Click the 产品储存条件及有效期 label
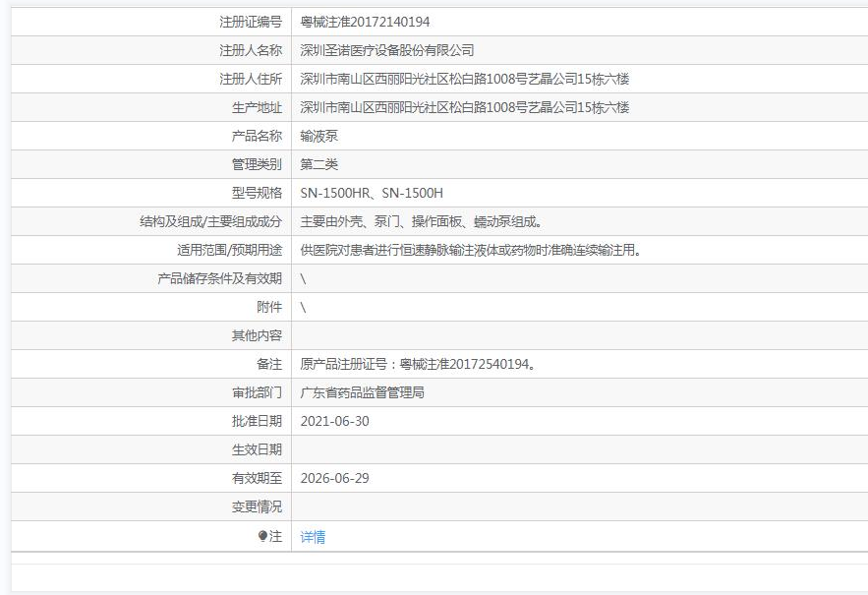This screenshot has width=868, height=595. click(220, 278)
